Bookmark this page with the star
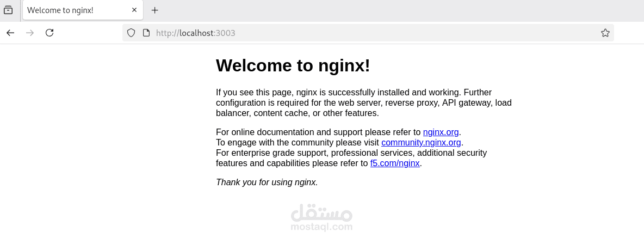The image size is (644, 237). tap(605, 33)
